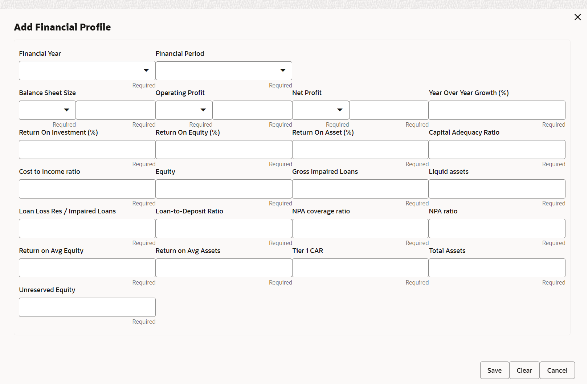588x384 pixels.
Task: Click the Capital Adequacy Ratio field
Action: click(x=497, y=150)
